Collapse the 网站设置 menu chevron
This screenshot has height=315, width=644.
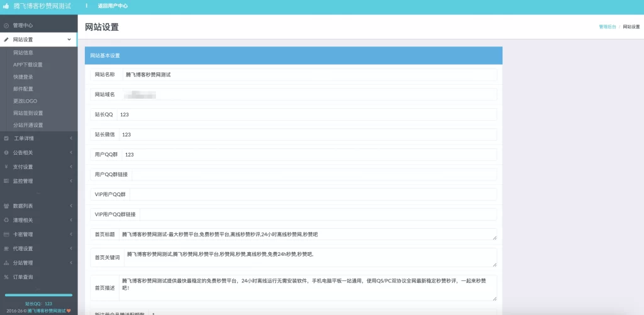coord(69,40)
